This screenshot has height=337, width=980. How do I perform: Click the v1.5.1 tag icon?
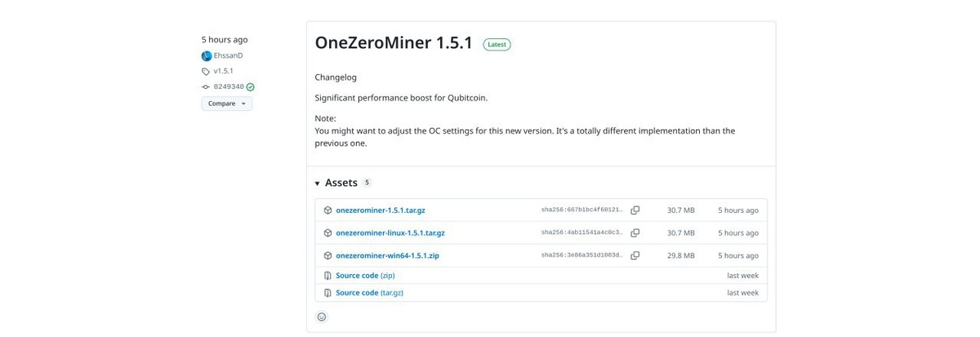[206, 72]
